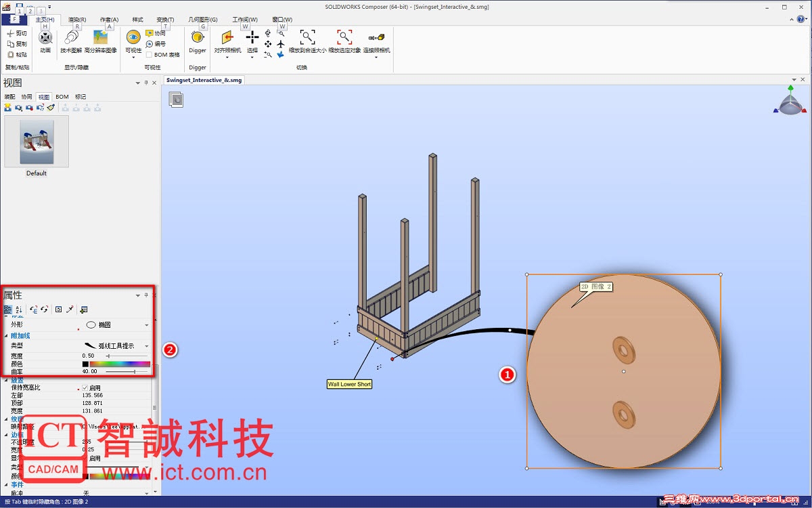This screenshot has width=812, height=508.
Task: Toggle the 显示 启用 checkbox under 边框
Action: [x=85, y=459]
